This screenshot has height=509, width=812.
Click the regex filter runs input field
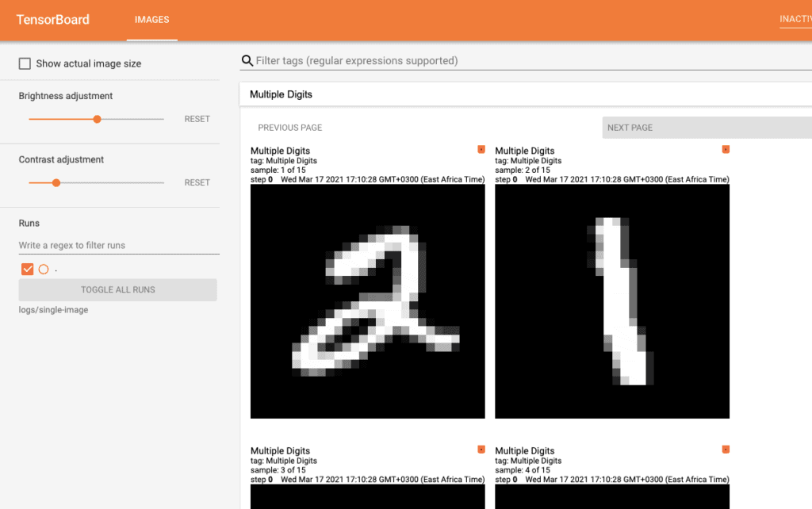click(x=119, y=246)
